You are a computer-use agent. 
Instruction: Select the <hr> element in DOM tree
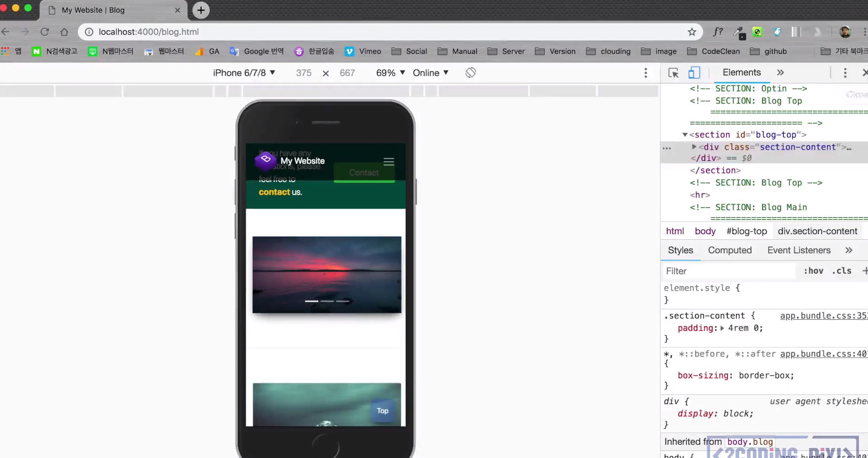pos(700,195)
